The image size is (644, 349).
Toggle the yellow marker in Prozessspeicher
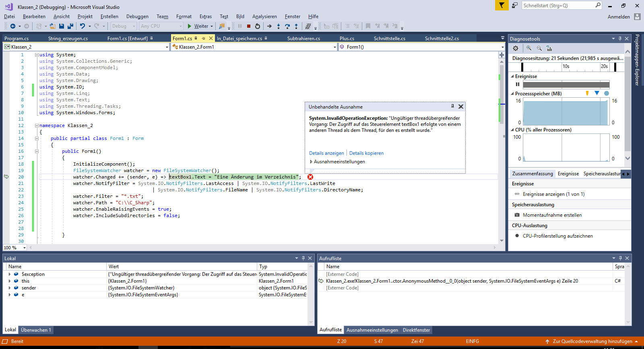(587, 93)
